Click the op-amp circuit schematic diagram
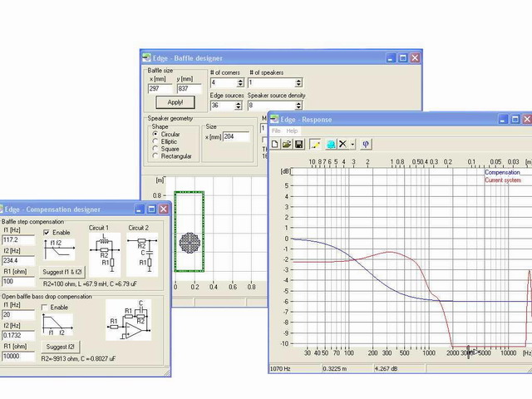This screenshot has width=532, height=399. click(129, 319)
